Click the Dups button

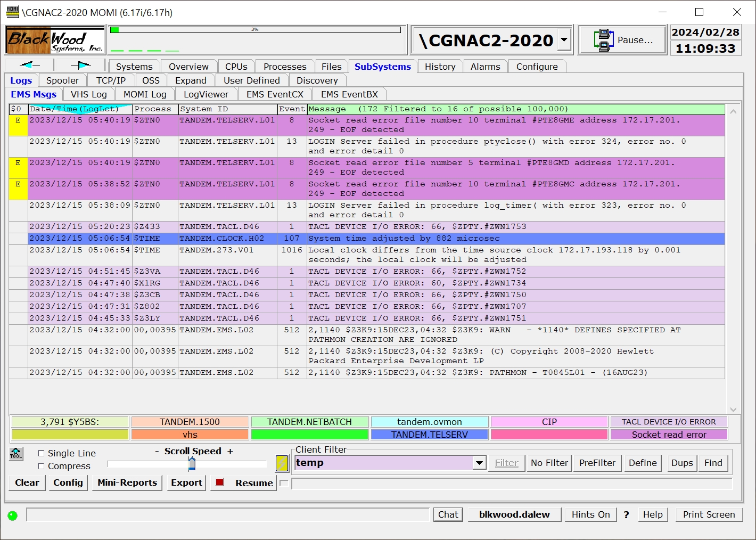[682, 463]
